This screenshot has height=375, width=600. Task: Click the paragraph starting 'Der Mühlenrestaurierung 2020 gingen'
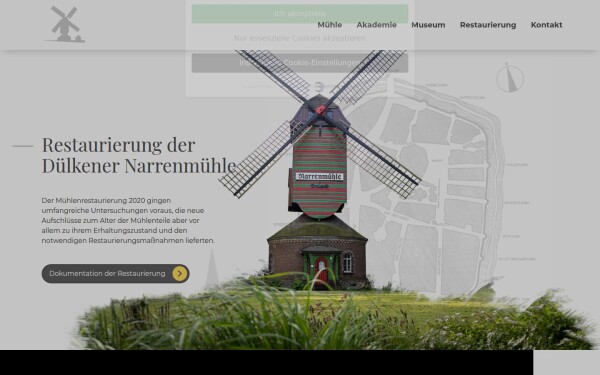[x=128, y=220]
